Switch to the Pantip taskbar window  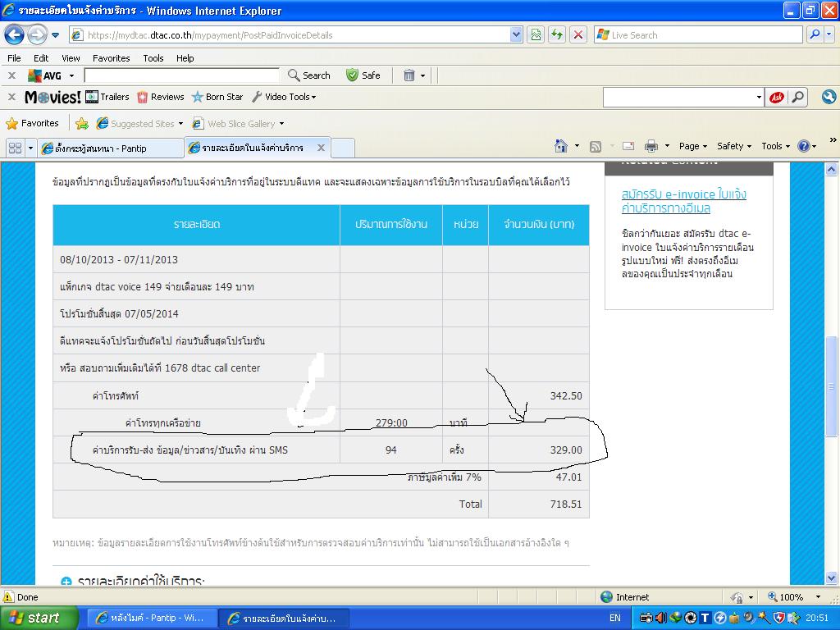[150, 618]
